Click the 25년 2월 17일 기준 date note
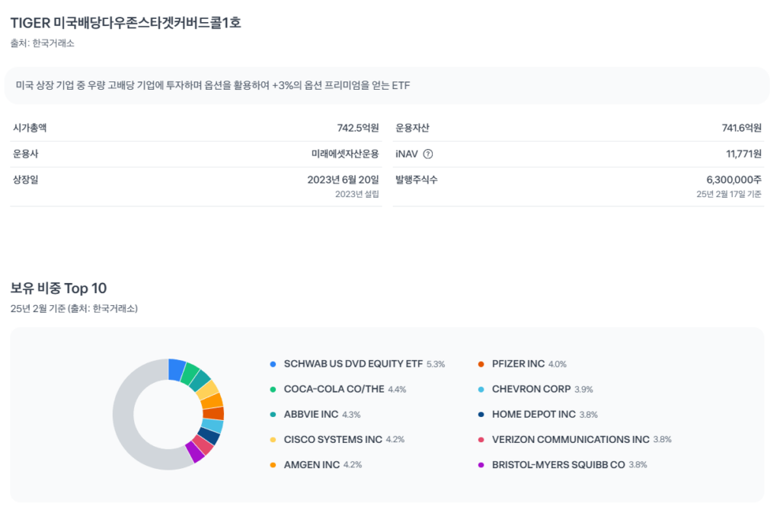 [729, 194]
